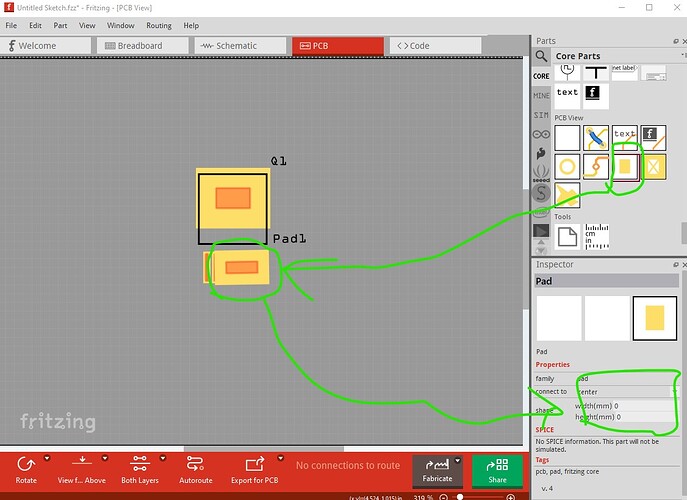Screen dimensions: 687x500
Task: Click the PCB view Pad thumbnail in Inspector
Action: coord(655,318)
